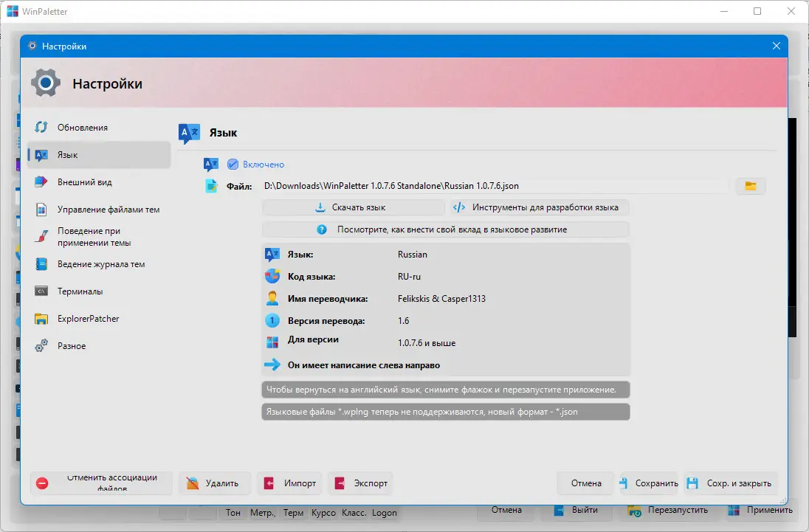Go to Управление файлами тем
Screen dimensions: 809x532
pyautogui.click(x=99, y=210)
